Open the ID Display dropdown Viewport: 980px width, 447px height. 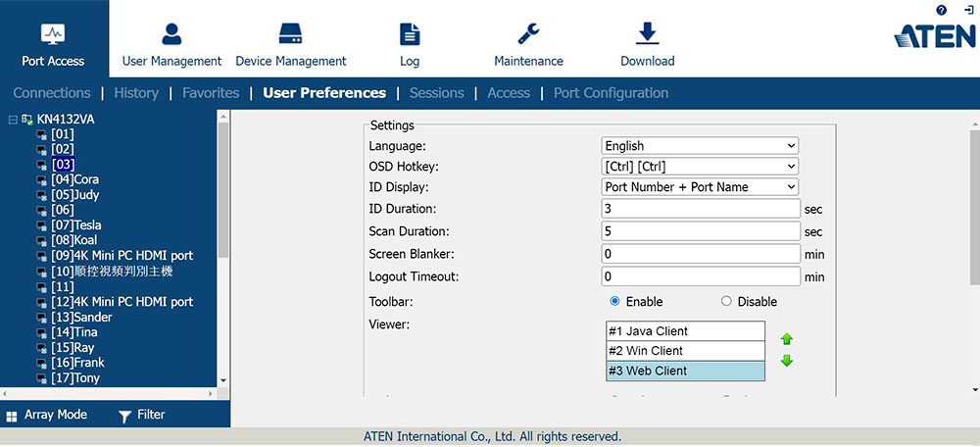700,187
